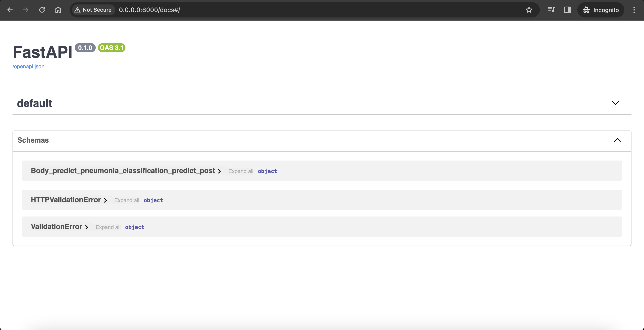Click Expand all beside HTTPValidationError
This screenshot has height=330, width=644.
coord(127,200)
